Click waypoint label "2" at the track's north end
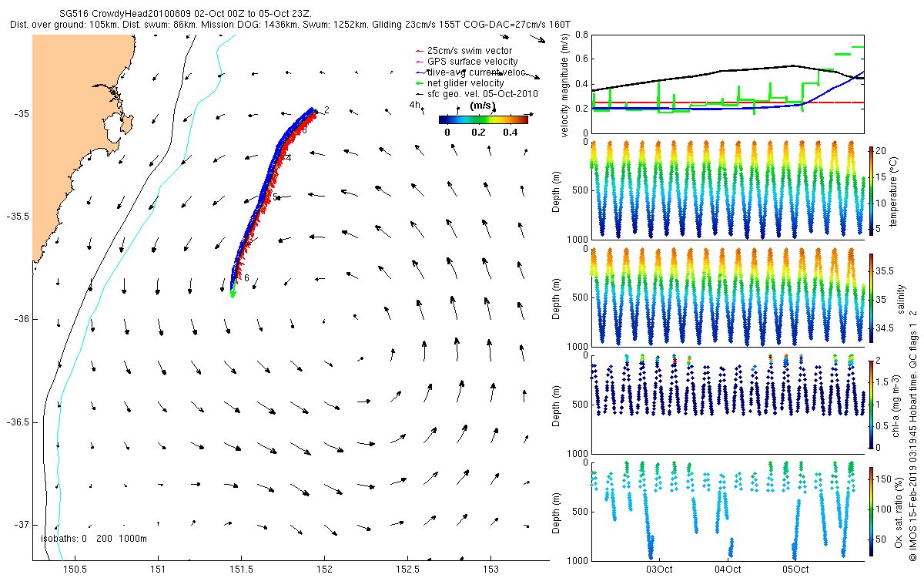This screenshot has width=924, height=578. (326, 111)
